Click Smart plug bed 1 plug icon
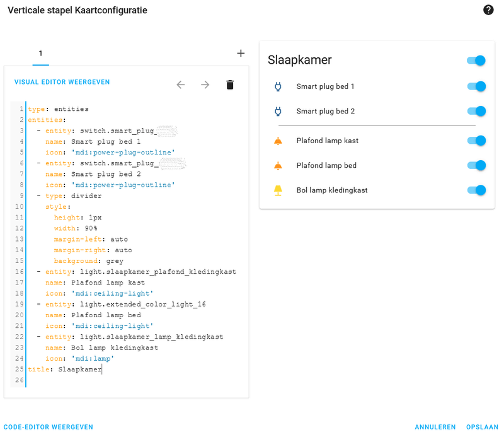 tap(278, 86)
